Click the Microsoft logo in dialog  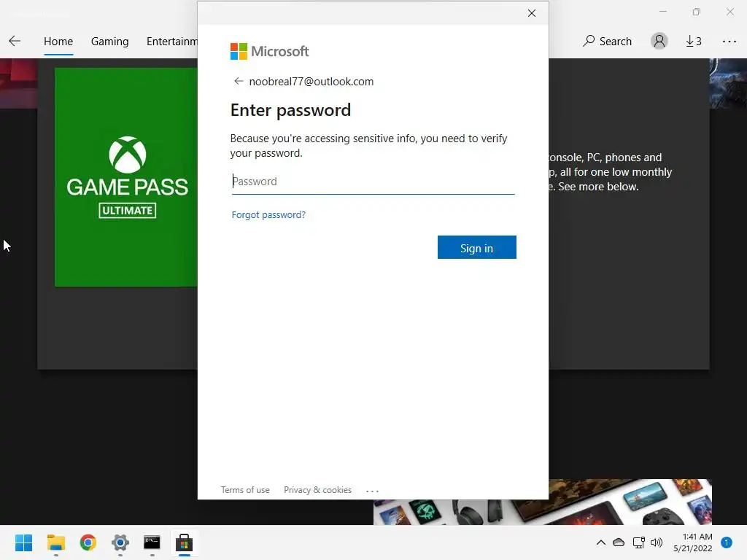coord(270,51)
